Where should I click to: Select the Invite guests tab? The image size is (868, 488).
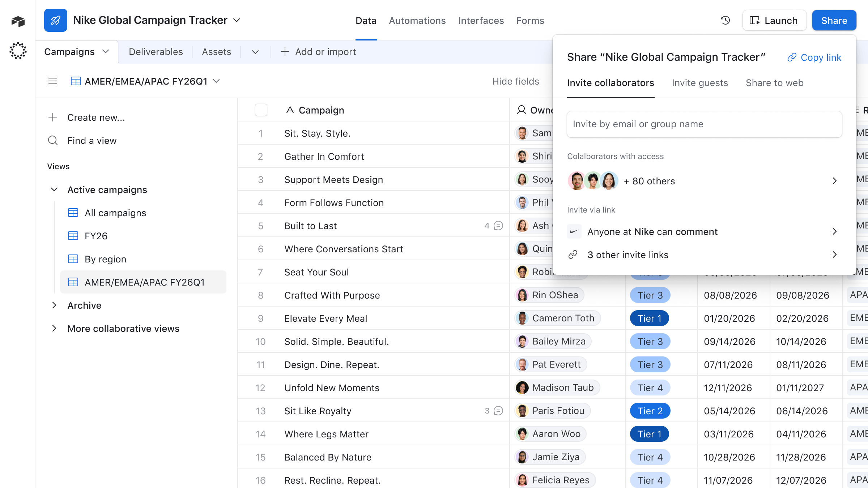700,83
